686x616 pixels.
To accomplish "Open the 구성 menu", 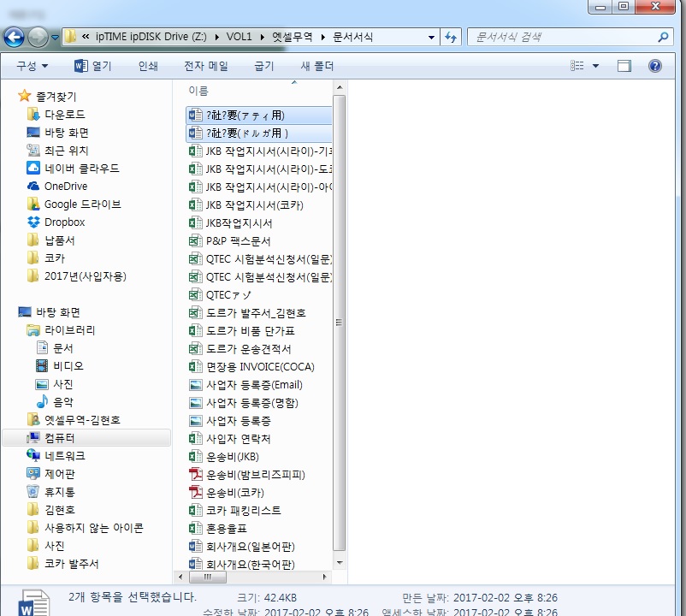I will [x=32, y=66].
